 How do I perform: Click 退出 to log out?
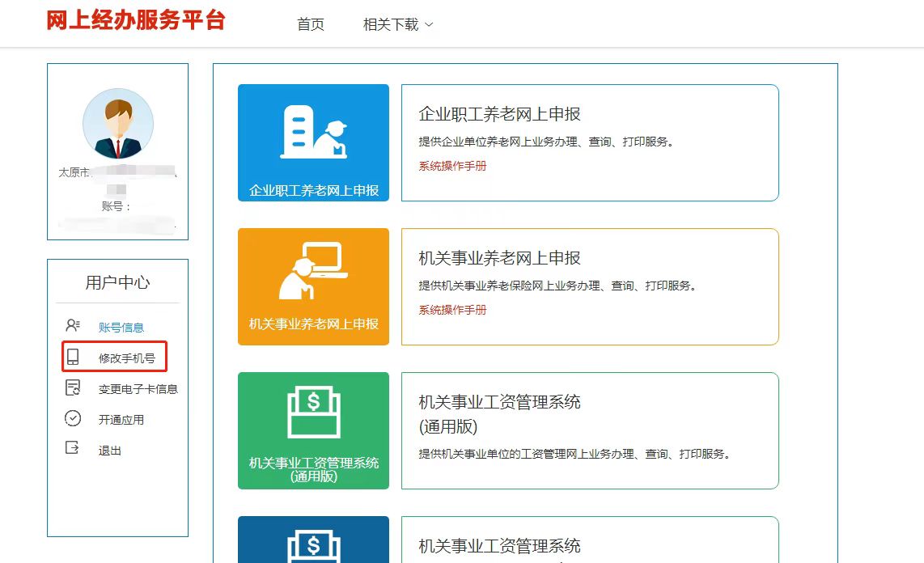coord(110,451)
